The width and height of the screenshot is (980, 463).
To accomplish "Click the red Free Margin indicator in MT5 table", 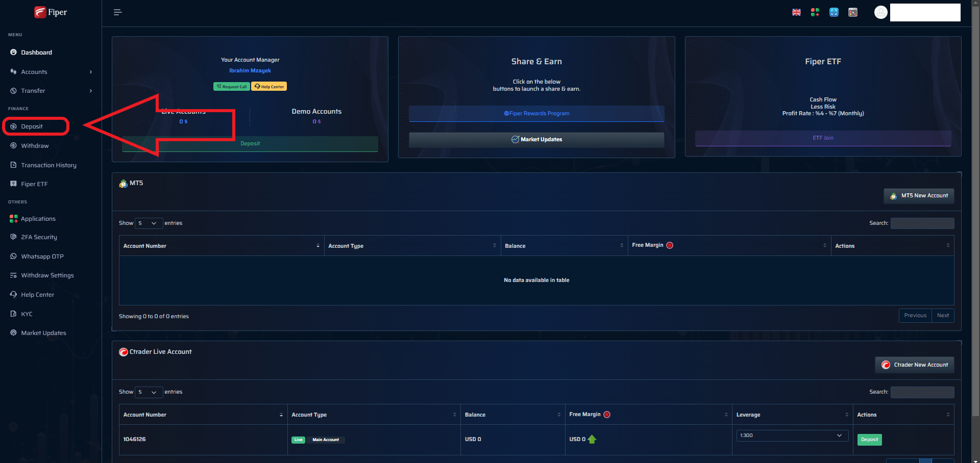I will click(x=670, y=245).
